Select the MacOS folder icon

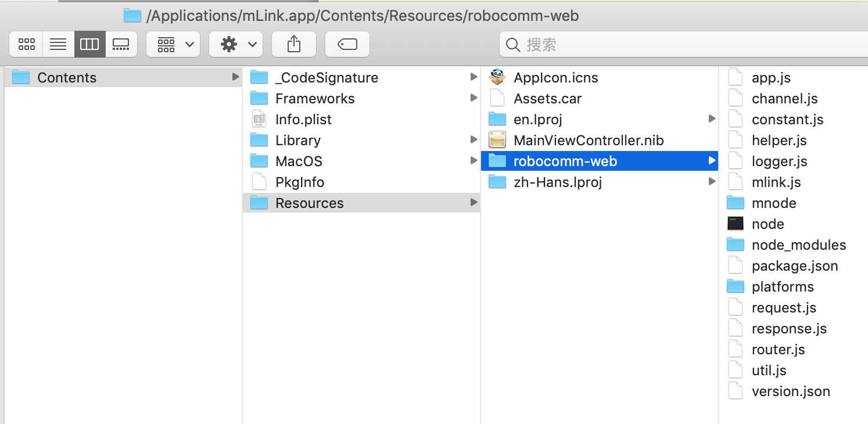click(259, 161)
